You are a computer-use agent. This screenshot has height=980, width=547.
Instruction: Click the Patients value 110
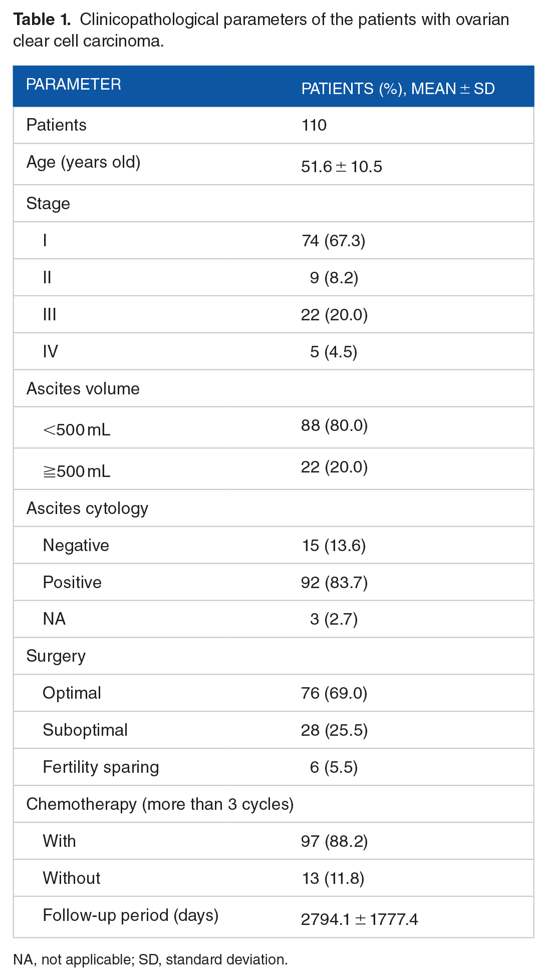314,125
